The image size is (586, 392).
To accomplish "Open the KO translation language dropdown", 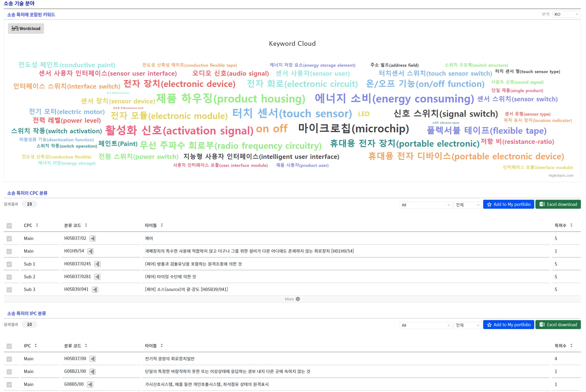I will coord(566,14).
